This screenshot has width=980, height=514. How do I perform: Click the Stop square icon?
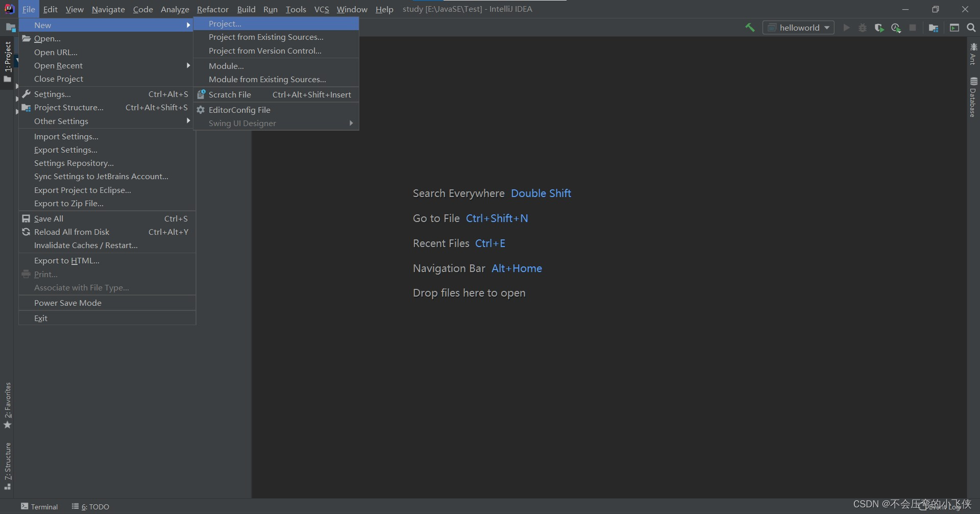coord(913,28)
